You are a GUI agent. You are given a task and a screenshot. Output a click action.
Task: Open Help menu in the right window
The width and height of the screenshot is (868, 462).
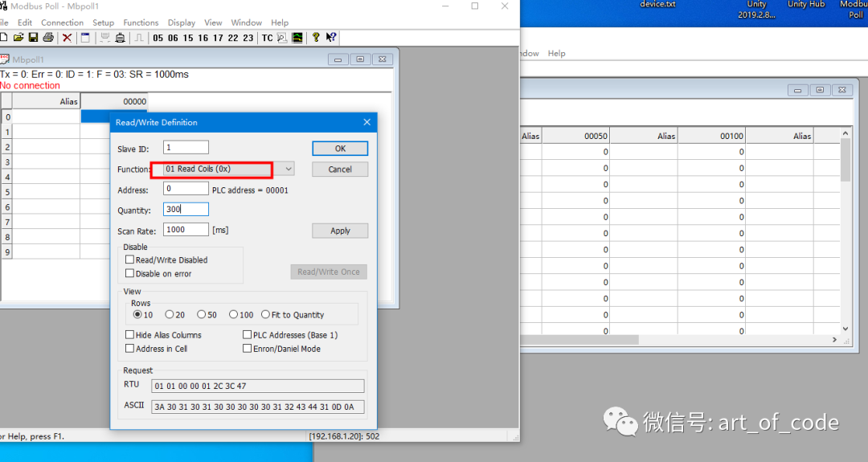pyautogui.click(x=556, y=53)
